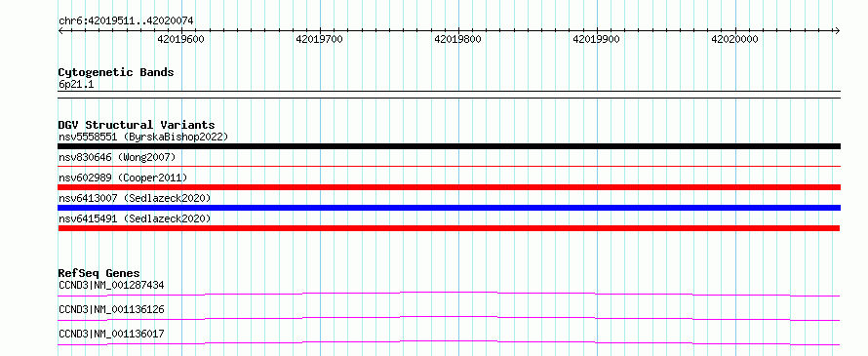Select CCND3|NM_001136017 transcript label

(x=111, y=334)
